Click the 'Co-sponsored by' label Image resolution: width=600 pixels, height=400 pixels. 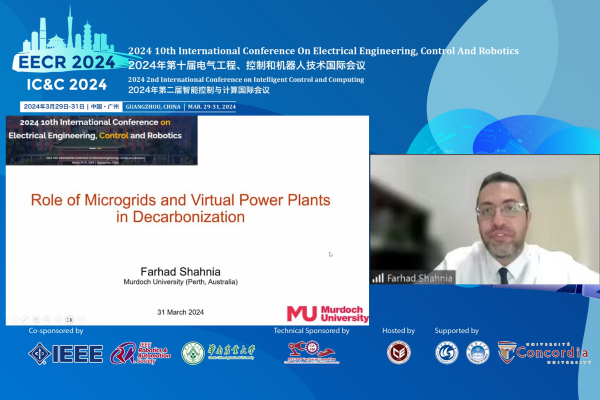[x=56, y=331]
